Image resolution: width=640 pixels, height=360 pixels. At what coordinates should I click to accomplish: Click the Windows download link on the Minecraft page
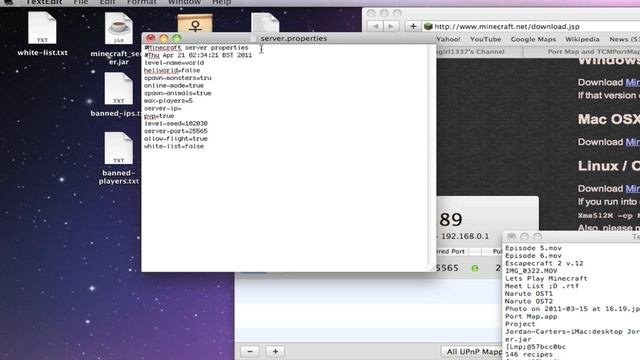click(632, 82)
